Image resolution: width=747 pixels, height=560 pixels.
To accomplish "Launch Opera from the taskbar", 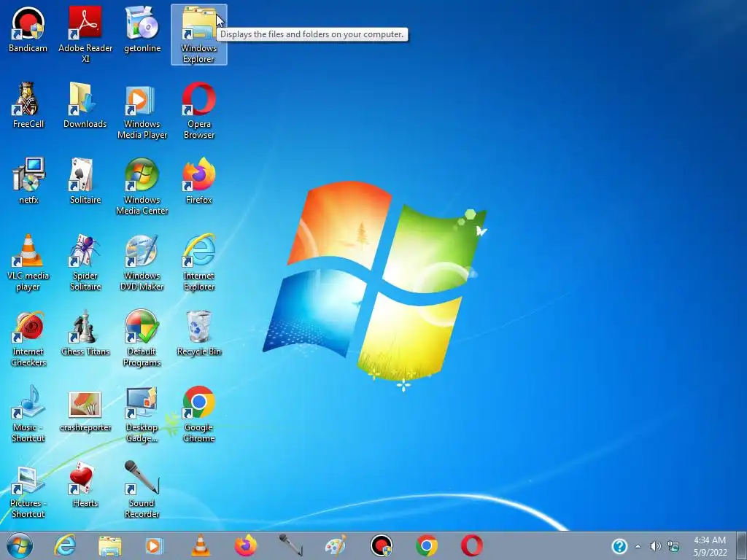I will pos(472,545).
